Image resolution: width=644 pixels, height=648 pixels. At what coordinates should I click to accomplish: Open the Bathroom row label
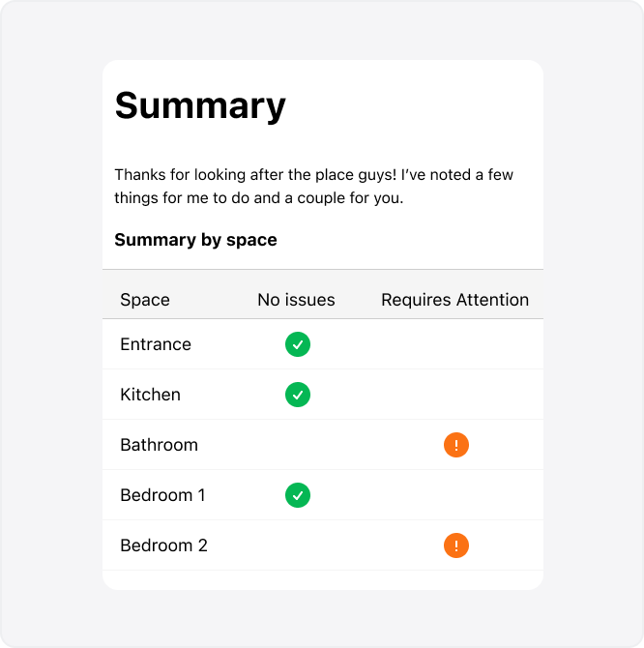tap(159, 445)
